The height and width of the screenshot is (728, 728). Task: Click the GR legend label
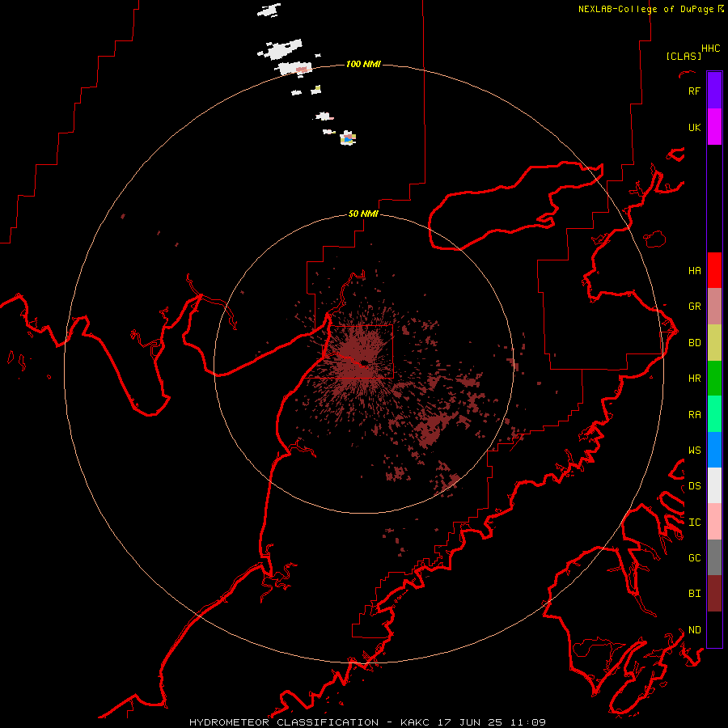pyautogui.click(x=694, y=307)
